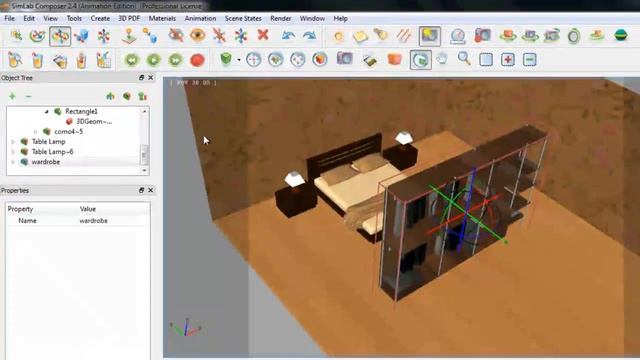Undock the Properties panel
Screen dimensions: 640x360
[x=141, y=190]
